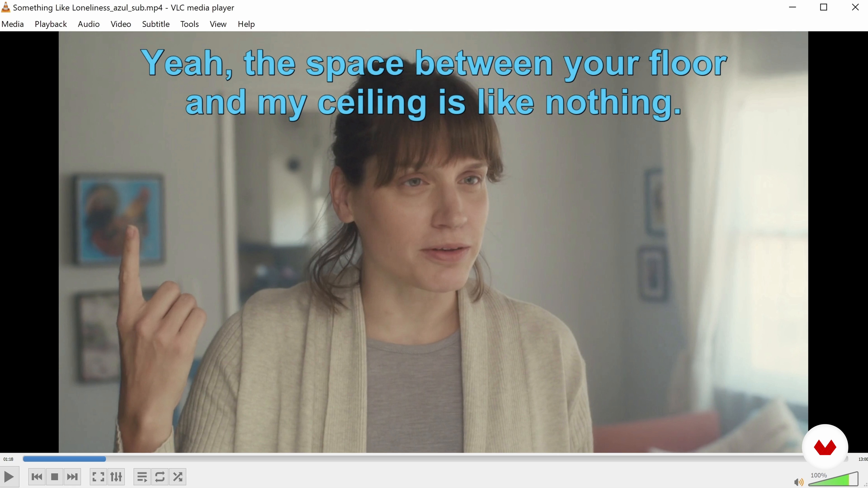Screen dimensions: 868x488
Task: Open the View menu
Action: coord(218,24)
